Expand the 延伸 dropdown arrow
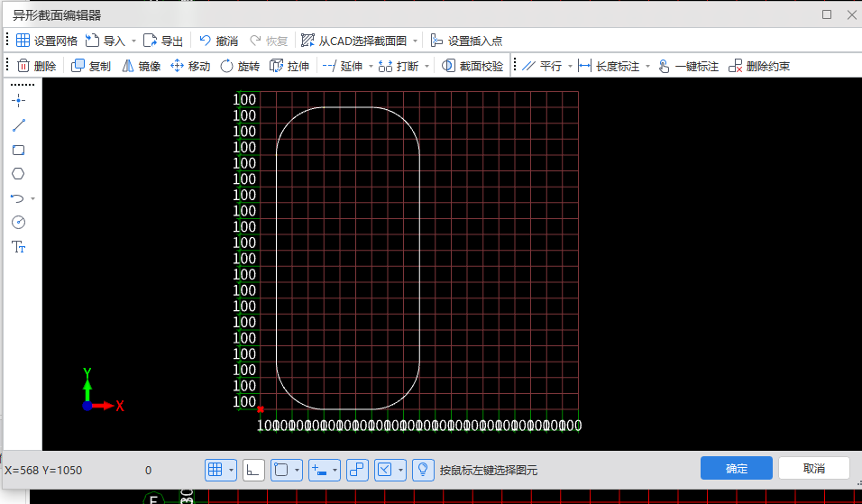The width and height of the screenshot is (862, 504). coord(371,67)
